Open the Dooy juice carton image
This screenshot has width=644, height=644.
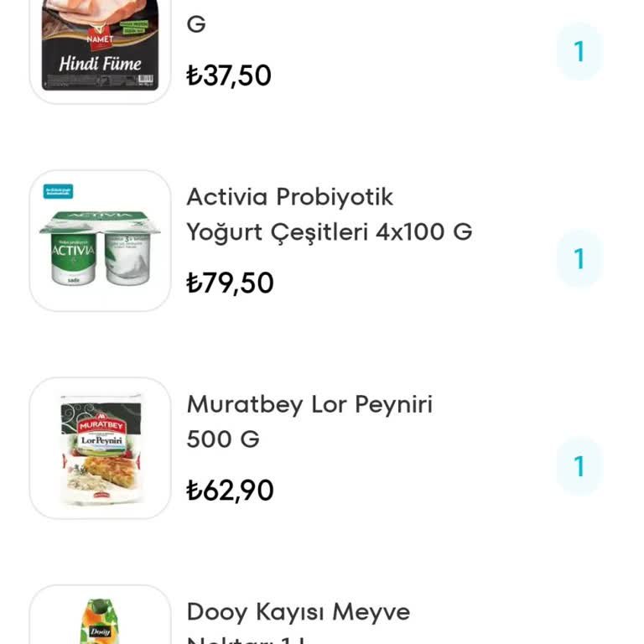[x=100, y=621]
